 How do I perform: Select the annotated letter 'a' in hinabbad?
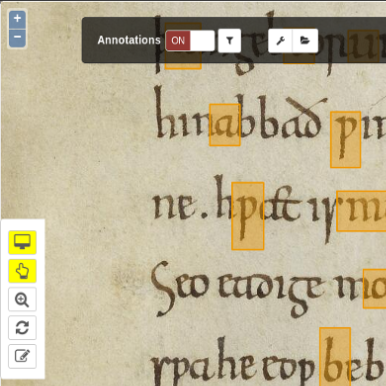coord(225,125)
